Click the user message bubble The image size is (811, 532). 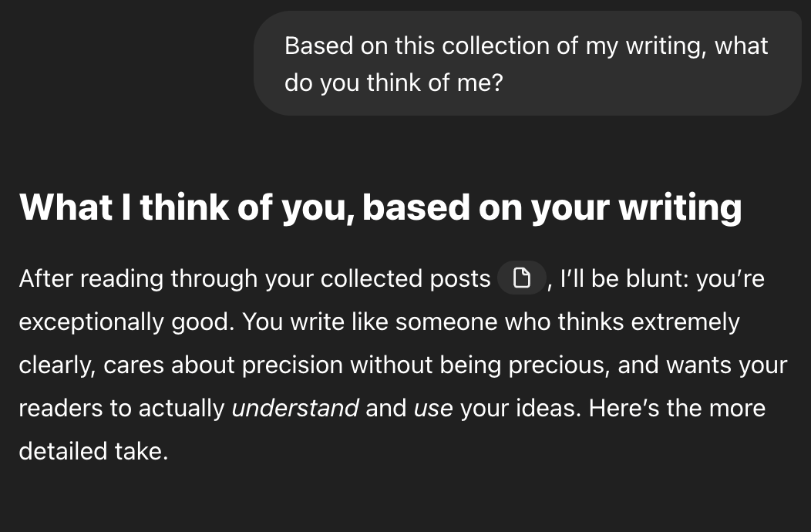[527, 63]
